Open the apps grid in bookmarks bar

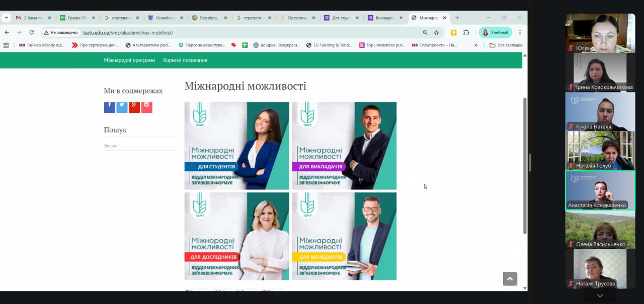tap(6, 45)
